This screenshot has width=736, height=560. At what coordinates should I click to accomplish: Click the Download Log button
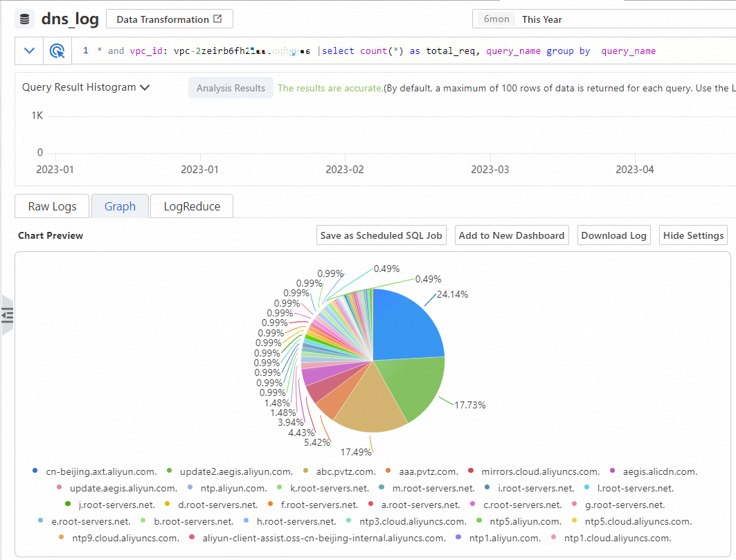[613, 235]
